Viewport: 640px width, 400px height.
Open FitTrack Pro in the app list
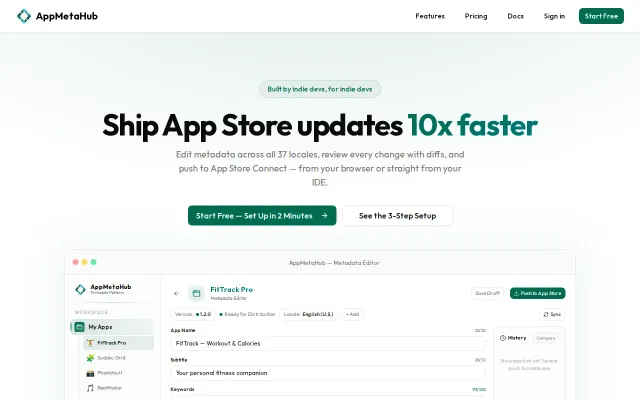click(118, 343)
